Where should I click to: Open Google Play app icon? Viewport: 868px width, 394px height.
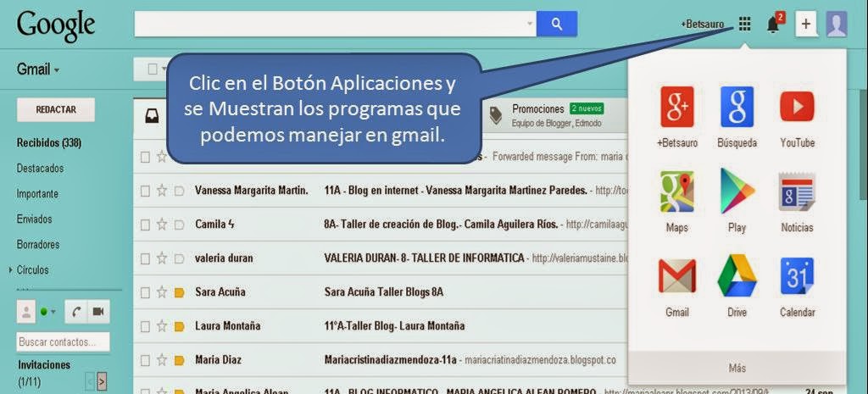(x=737, y=191)
